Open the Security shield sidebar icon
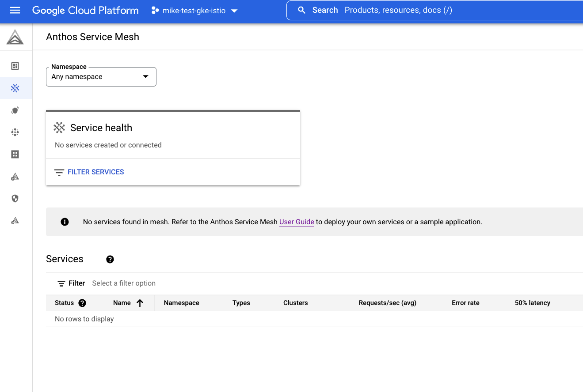The width and height of the screenshot is (583, 392). (15, 198)
